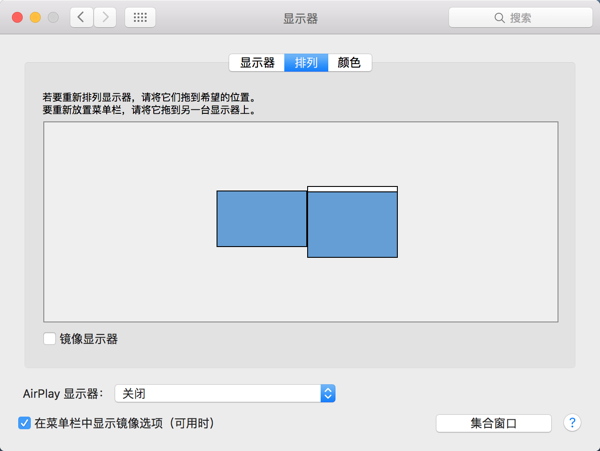Show all preferences grid icon
The image size is (600, 451).
140,18
